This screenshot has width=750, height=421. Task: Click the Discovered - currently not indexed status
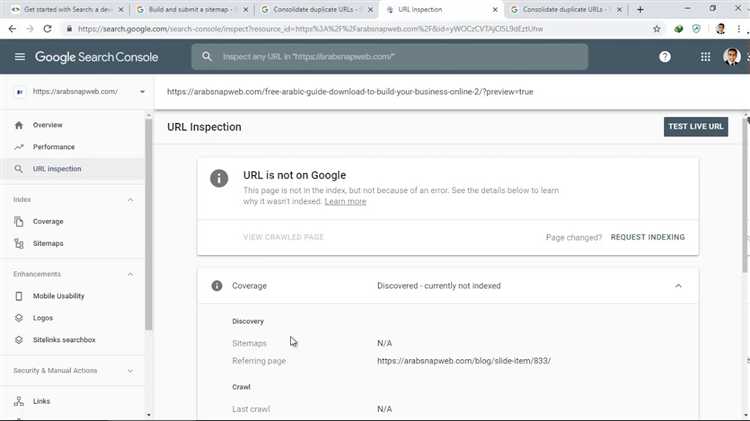[x=439, y=286]
